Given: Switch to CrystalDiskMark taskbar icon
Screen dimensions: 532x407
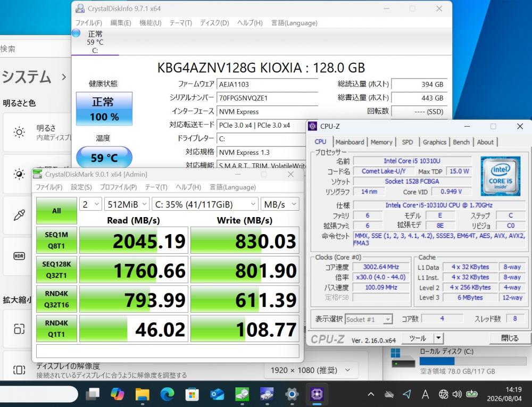Looking at the screenshot, I should [242, 394].
